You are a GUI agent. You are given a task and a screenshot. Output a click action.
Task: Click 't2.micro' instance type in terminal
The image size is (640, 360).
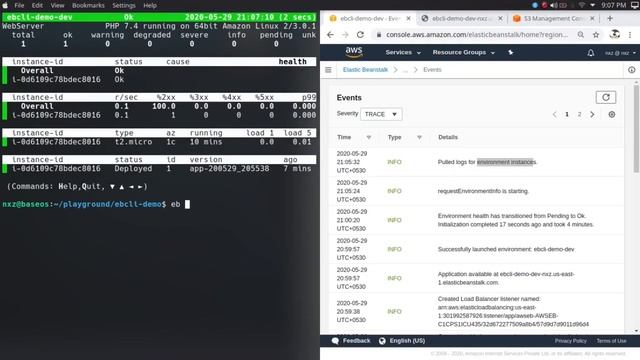[x=133, y=142]
